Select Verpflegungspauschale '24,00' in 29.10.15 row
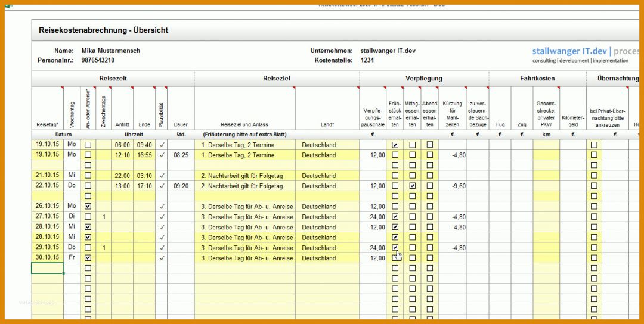 [x=373, y=248]
